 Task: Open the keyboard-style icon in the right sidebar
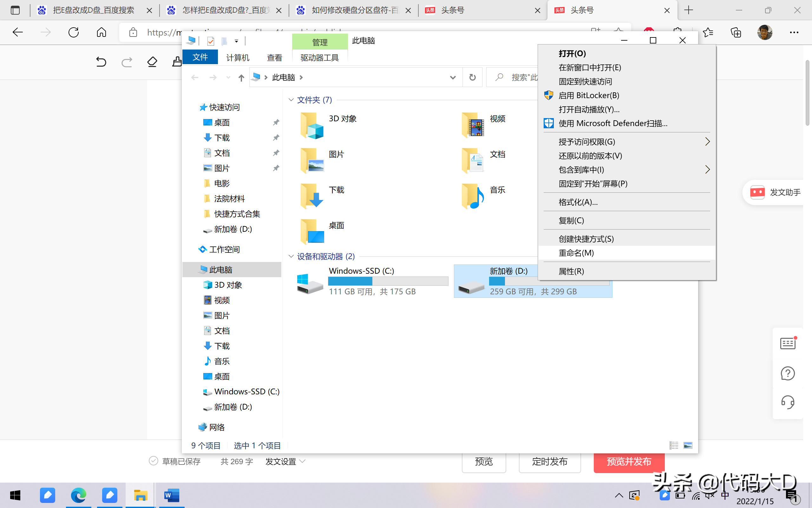coord(788,344)
